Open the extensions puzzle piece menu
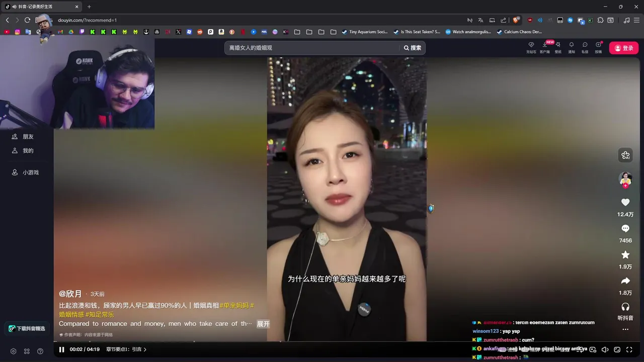The width and height of the screenshot is (644, 362). pos(600,20)
